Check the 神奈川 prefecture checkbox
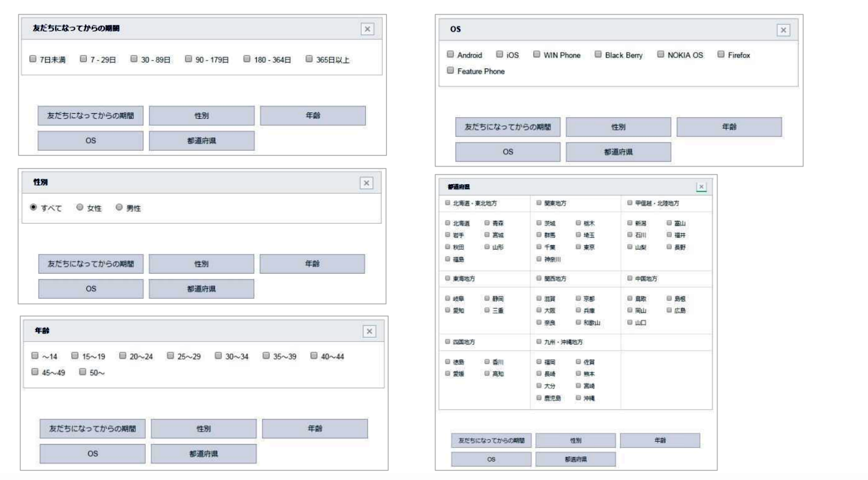This screenshot has width=868, height=480. point(539,259)
